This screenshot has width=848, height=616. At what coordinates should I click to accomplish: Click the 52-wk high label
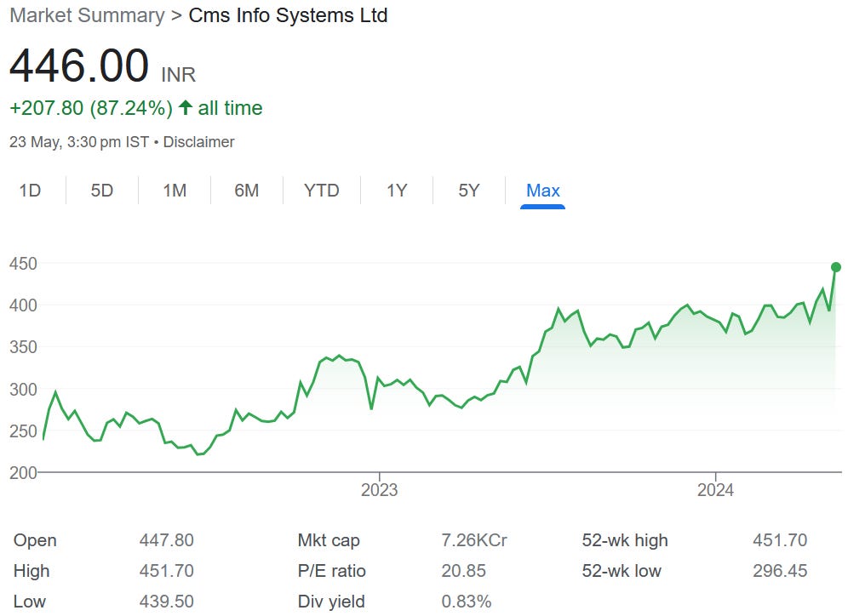click(x=625, y=539)
